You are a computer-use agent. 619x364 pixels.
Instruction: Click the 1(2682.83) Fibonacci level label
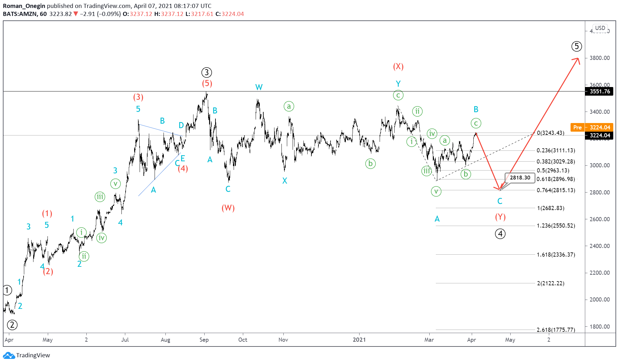pos(550,208)
